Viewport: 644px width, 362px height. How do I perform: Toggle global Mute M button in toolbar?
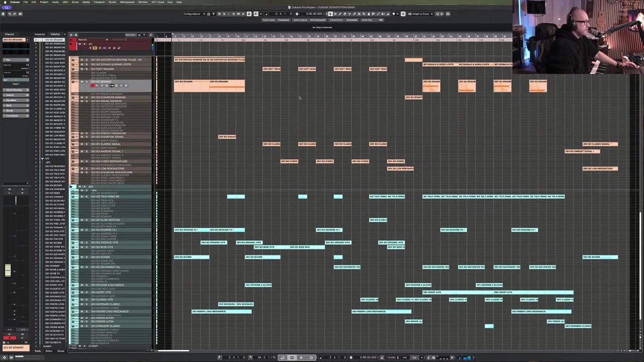pyautogui.click(x=219, y=14)
